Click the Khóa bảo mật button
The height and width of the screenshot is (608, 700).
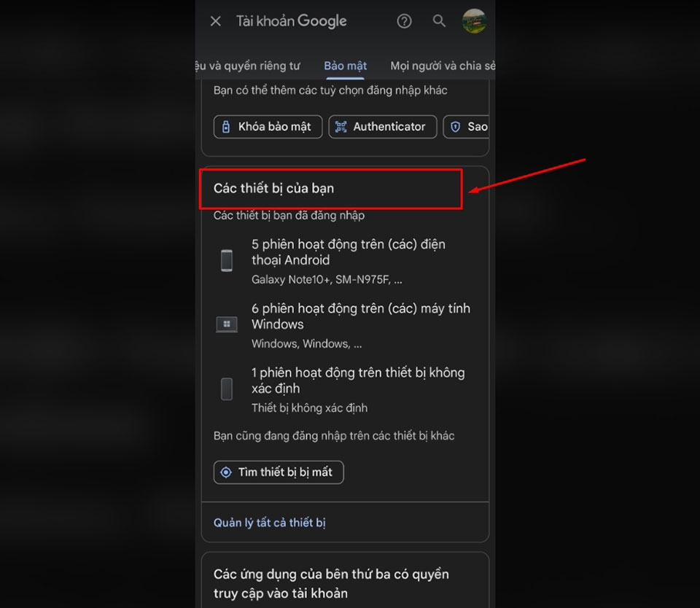pos(267,126)
